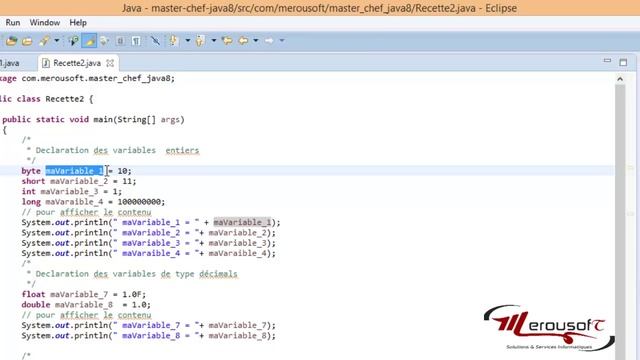Select the Recette2.java editor tab
This screenshot has width=640, height=360.
(77, 63)
